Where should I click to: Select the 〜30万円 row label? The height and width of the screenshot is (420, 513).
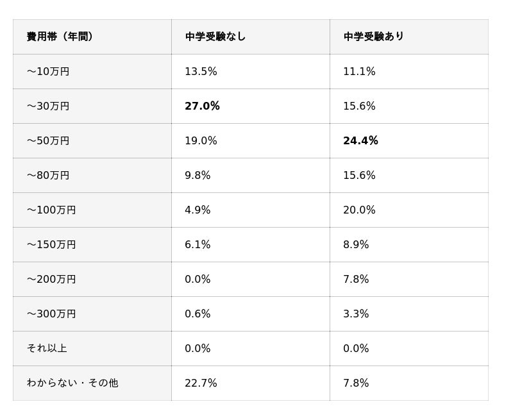48,106
